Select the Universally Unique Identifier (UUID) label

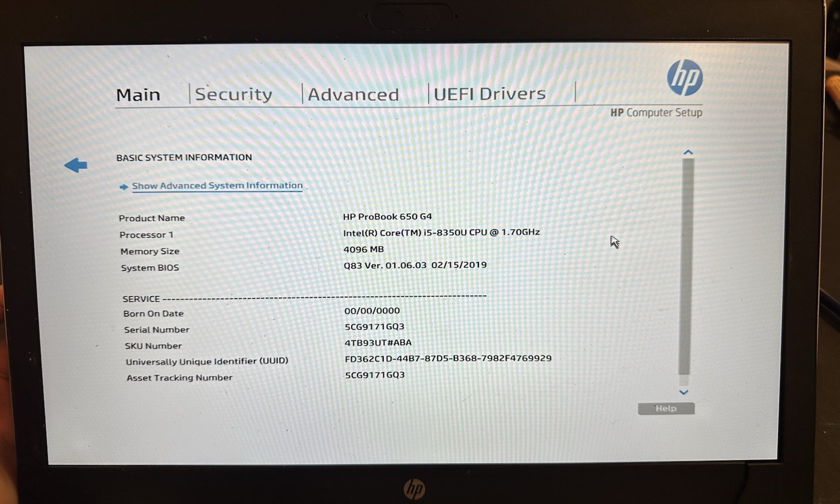[x=207, y=361]
